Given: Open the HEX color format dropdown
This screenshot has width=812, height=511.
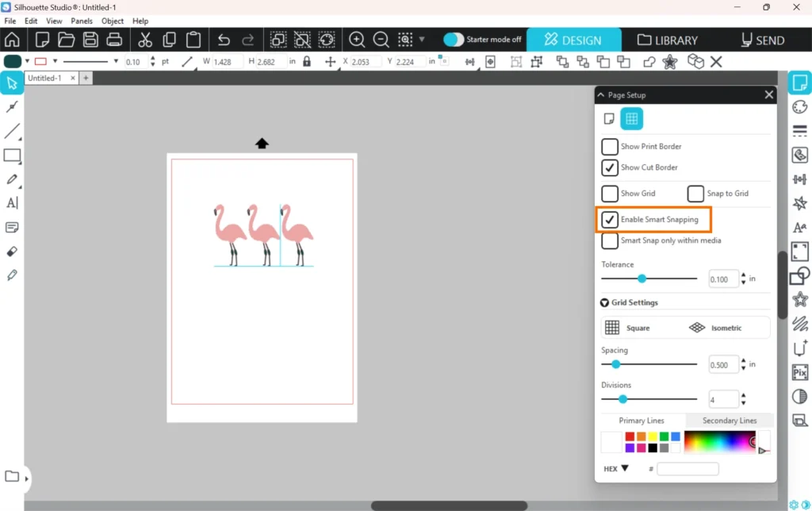Looking at the screenshot, I should pyautogui.click(x=616, y=469).
